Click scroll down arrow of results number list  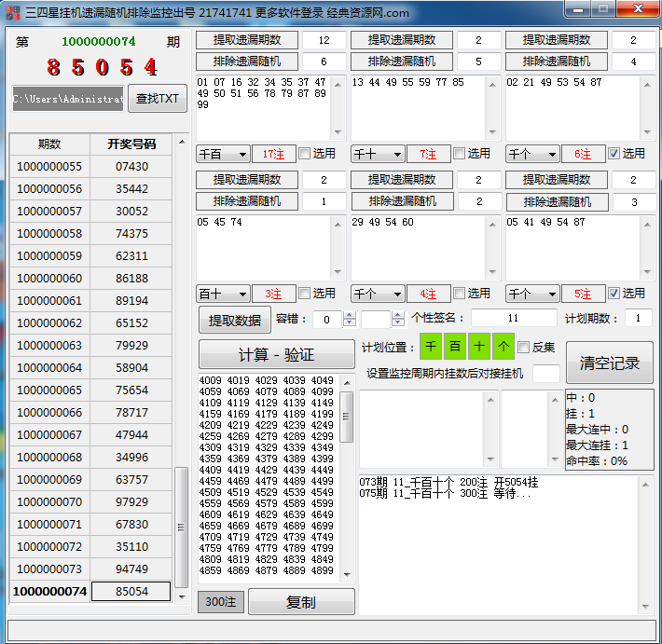point(347,575)
